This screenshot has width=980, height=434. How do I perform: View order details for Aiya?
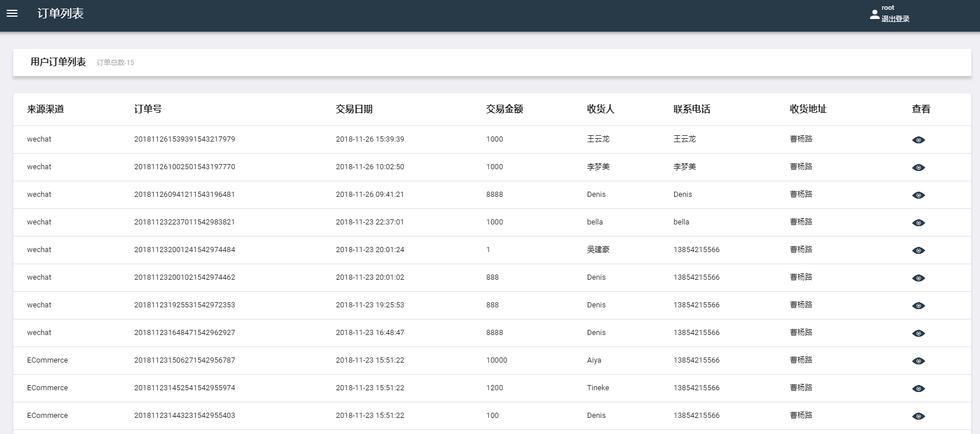coord(918,361)
